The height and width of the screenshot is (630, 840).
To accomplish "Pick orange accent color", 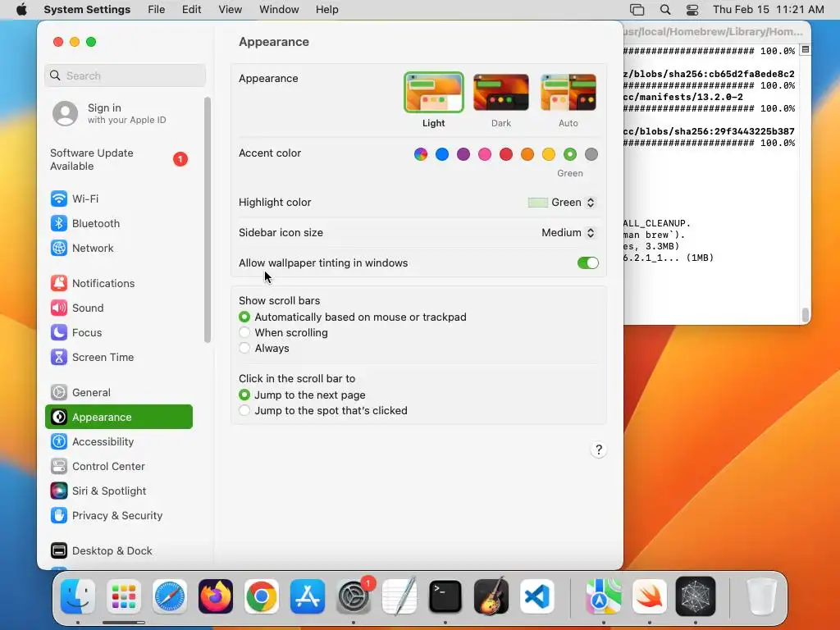I will (x=527, y=155).
